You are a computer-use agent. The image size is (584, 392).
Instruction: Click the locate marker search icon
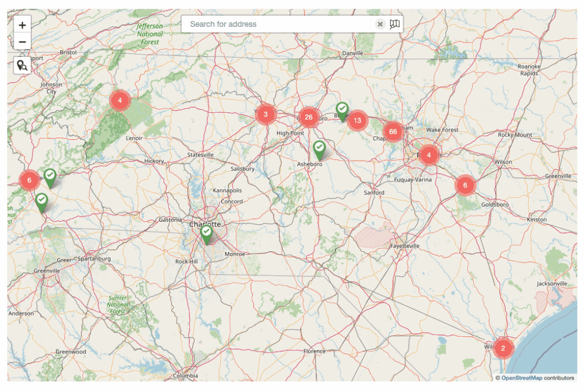pyautogui.click(x=22, y=66)
